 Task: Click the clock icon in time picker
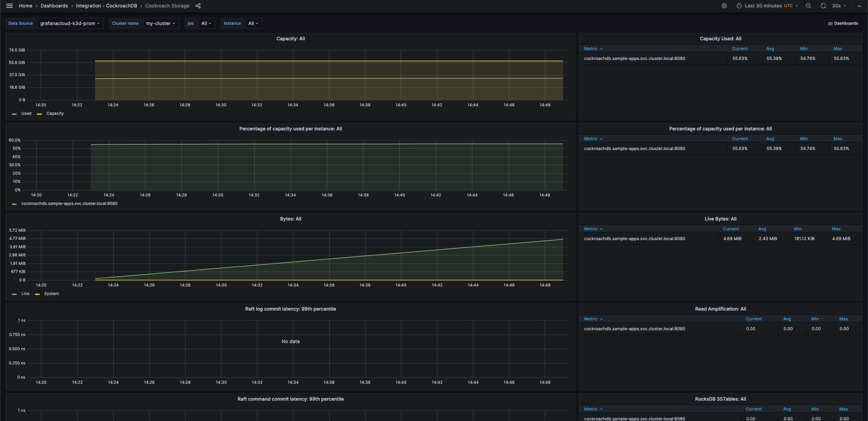point(739,6)
